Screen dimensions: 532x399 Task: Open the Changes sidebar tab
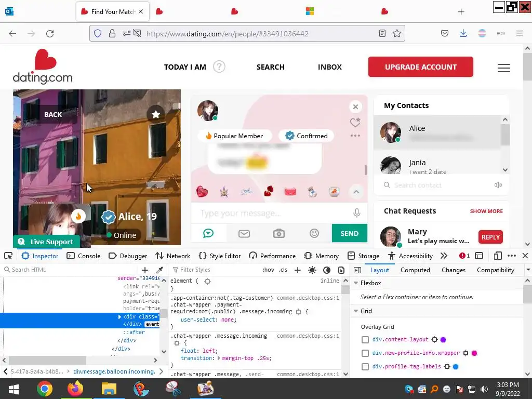click(453, 270)
